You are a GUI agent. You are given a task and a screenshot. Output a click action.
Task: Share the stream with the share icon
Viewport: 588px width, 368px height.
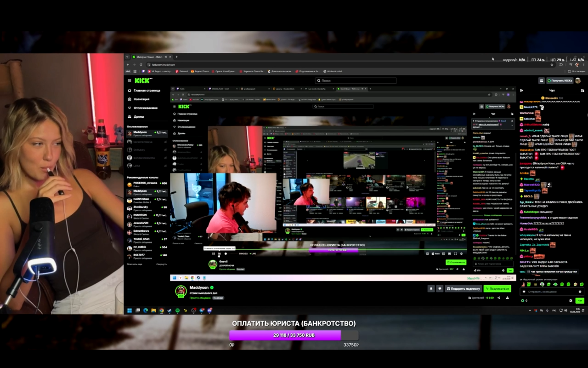tap(499, 298)
